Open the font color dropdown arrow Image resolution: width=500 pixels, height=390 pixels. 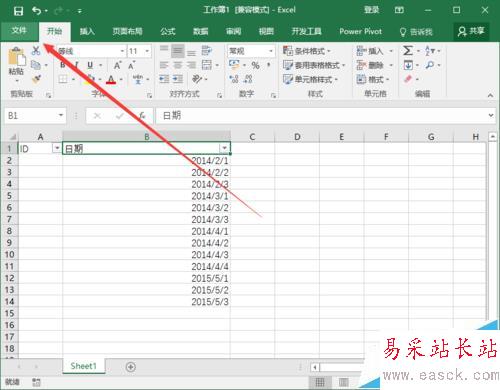click(121, 79)
